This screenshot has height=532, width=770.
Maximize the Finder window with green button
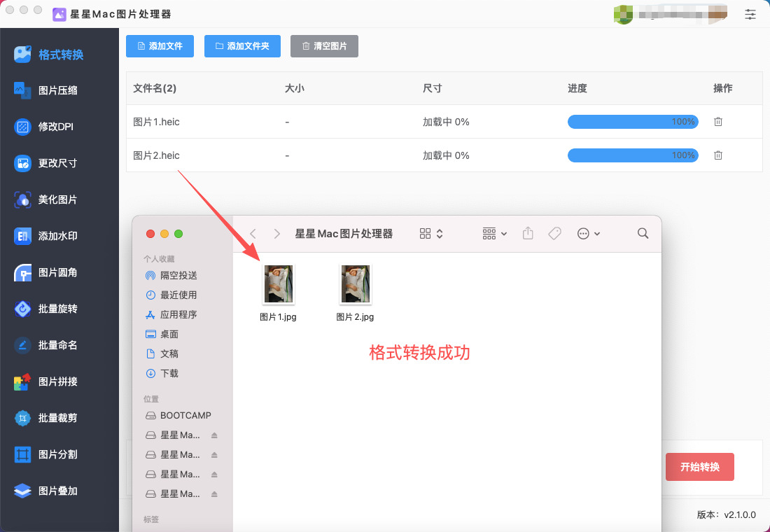pos(178,234)
